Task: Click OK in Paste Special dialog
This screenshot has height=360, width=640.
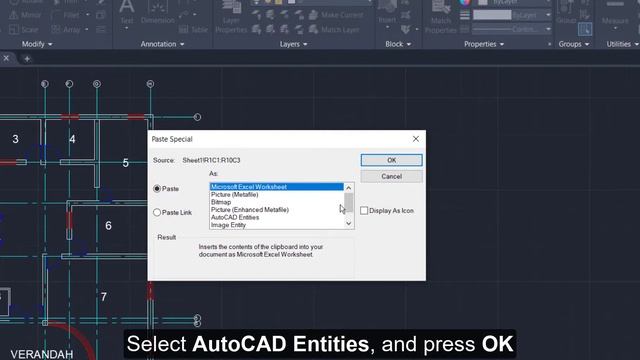Action: point(391,160)
